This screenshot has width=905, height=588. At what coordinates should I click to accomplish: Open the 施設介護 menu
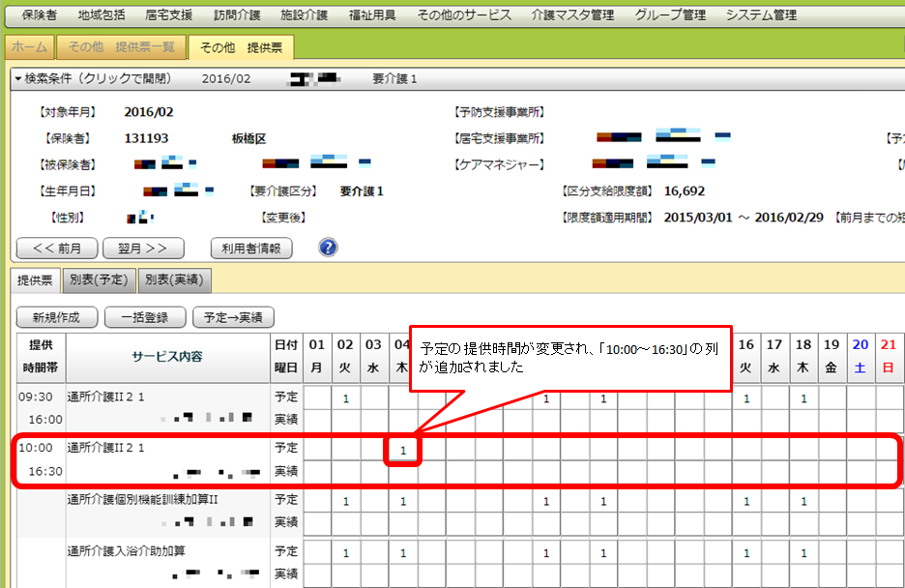tap(304, 15)
